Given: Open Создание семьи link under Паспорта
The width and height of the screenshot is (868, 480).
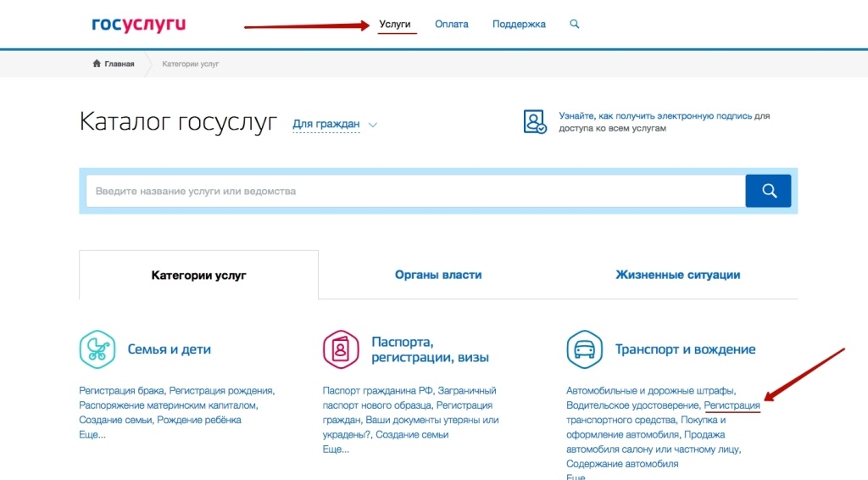Looking at the screenshot, I should (412, 434).
